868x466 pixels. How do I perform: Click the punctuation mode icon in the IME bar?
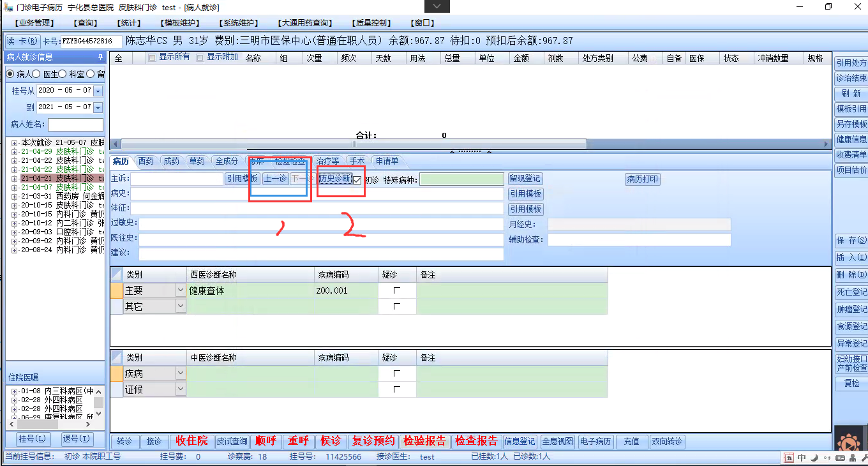coord(826,458)
